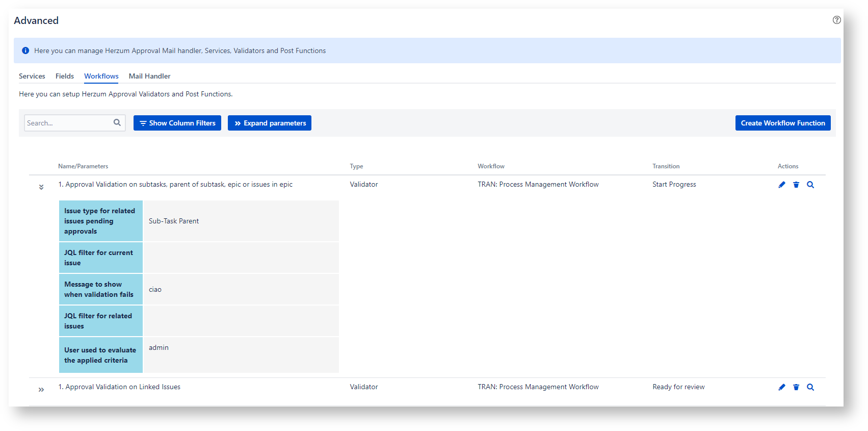Open the Services tab
The width and height of the screenshot is (868, 431).
click(x=32, y=76)
